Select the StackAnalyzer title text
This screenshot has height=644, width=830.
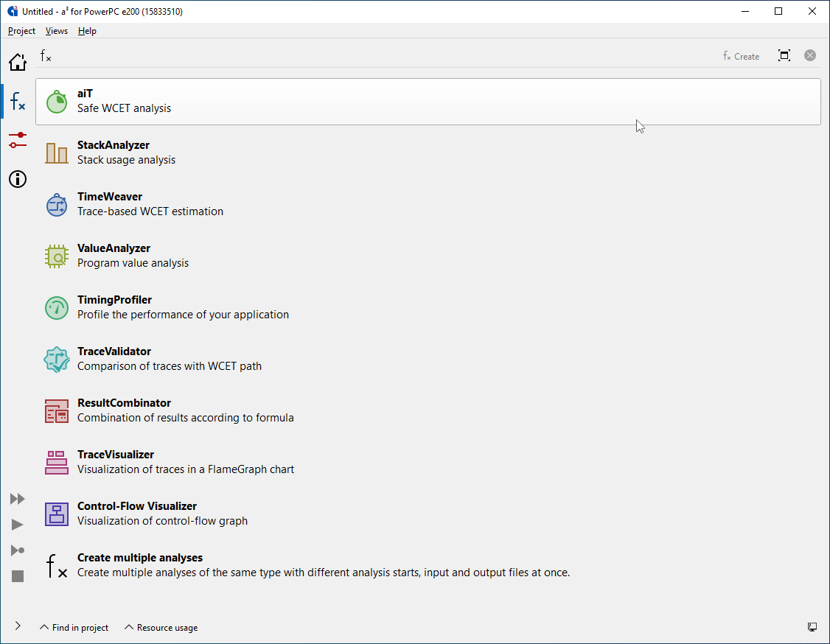click(114, 145)
